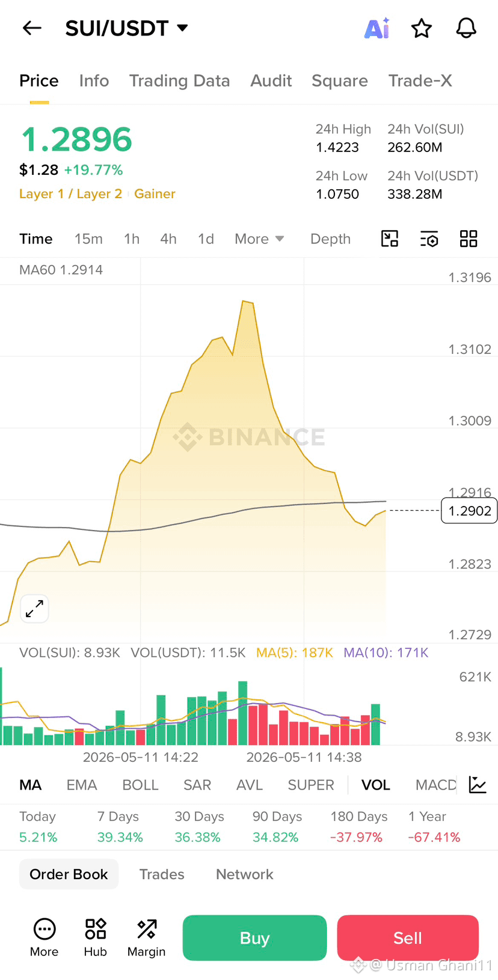Viewport: 498px width, 980px height.
Task: Open indicator chart settings icon
Action: coord(478,785)
